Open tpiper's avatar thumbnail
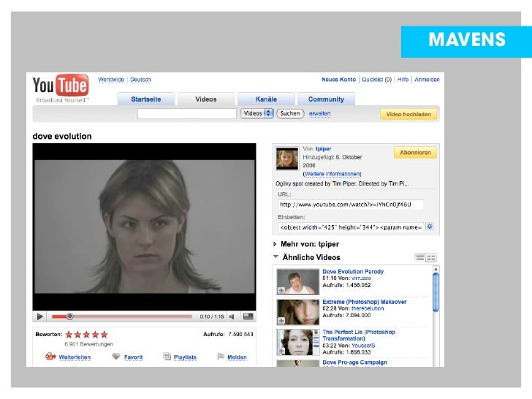This screenshot has height=399, width=532. (x=287, y=159)
